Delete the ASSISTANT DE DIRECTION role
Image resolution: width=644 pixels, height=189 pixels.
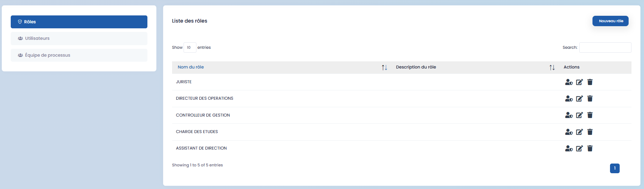[x=590, y=148]
